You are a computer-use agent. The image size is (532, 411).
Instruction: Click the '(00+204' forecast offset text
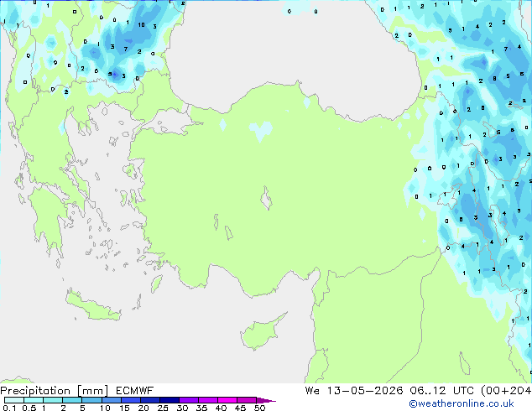coord(506,391)
